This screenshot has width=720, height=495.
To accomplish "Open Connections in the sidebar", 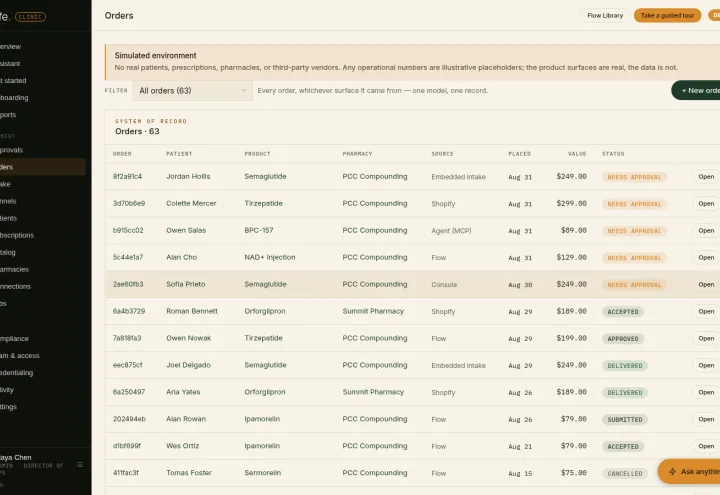I will point(42,286).
